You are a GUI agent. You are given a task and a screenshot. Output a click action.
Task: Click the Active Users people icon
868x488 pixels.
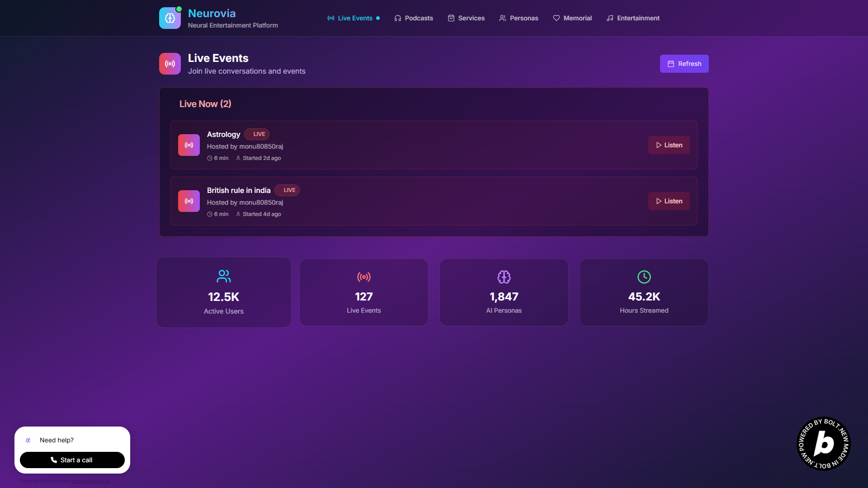pyautogui.click(x=223, y=276)
